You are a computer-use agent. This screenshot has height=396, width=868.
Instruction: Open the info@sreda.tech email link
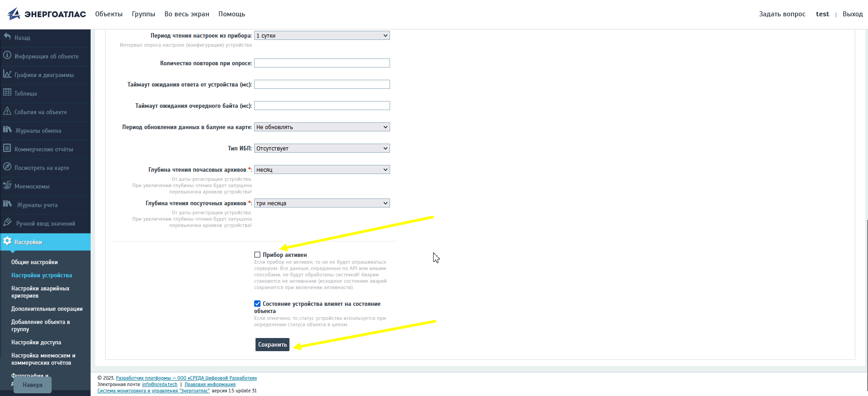[x=159, y=384]
